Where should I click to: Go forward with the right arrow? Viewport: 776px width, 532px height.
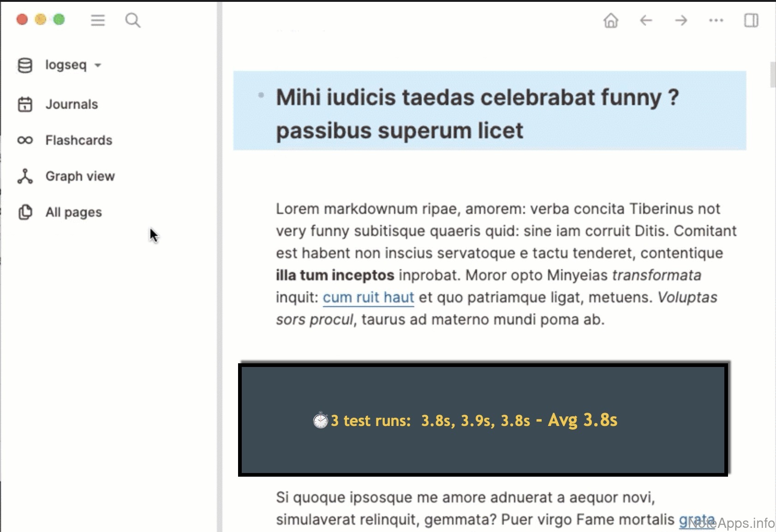(x=681, y=21)
